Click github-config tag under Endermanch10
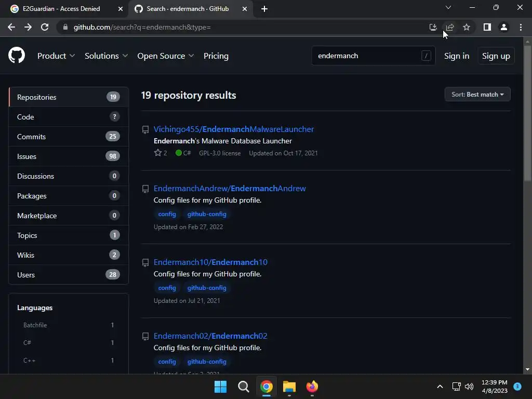532x399 pixels. (x=207, y=288)
